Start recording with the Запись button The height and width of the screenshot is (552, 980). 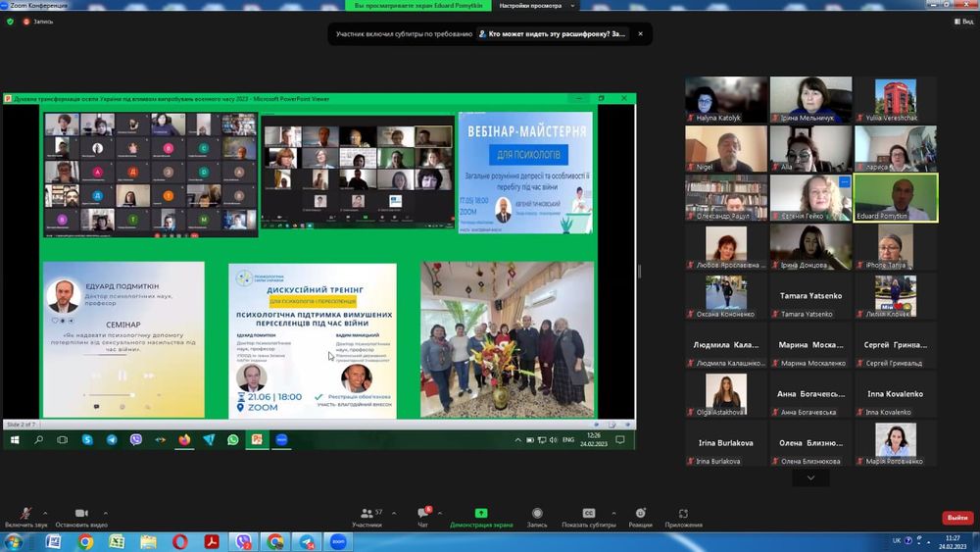(x=537, y=514)
